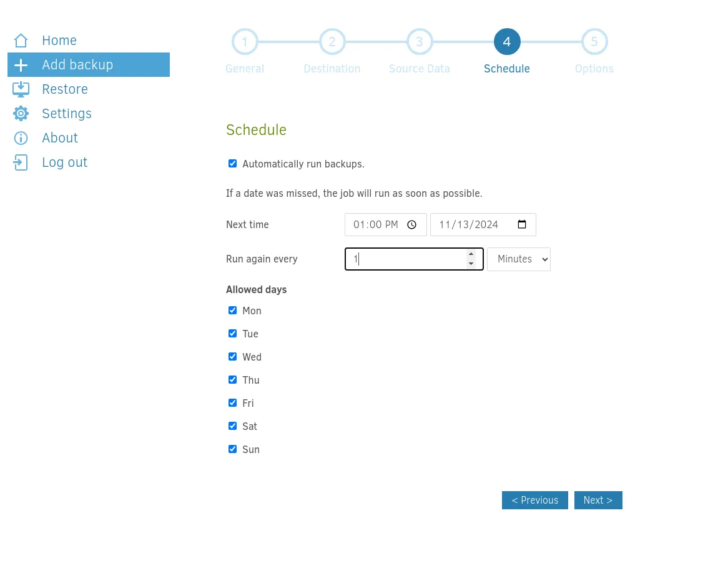728x578 pixels.
Task: Uncheck the Mon allowed day
Action: 233,311
